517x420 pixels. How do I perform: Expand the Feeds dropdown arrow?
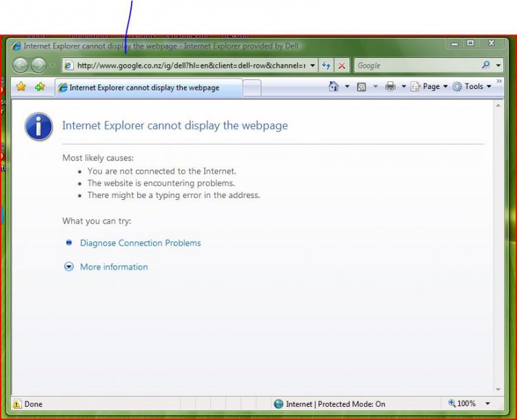coord(375,86)
